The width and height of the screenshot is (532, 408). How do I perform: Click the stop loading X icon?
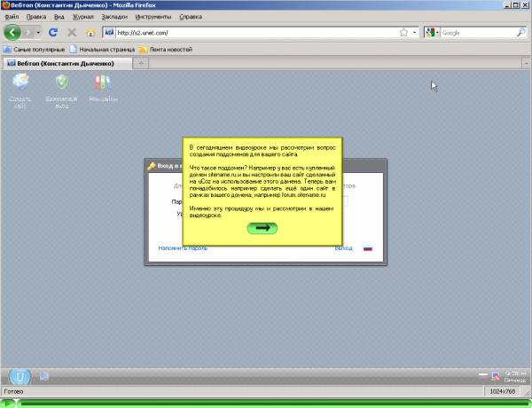tap(71, 33)
